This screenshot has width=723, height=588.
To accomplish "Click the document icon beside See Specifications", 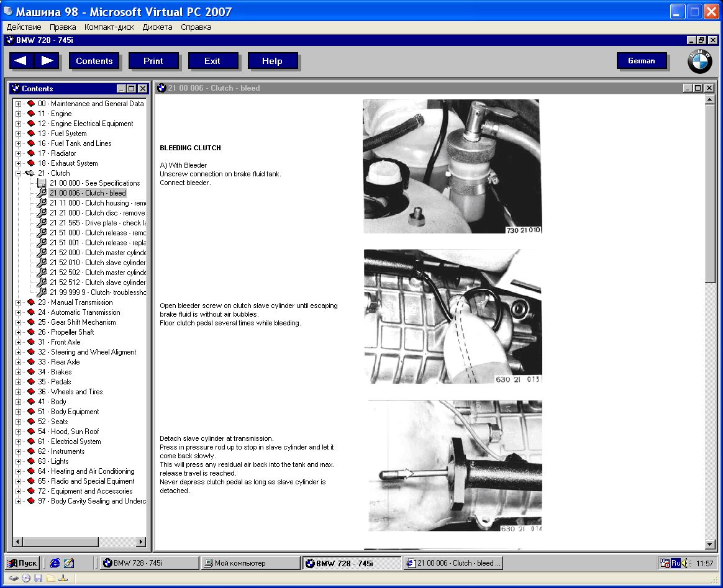I will (42, 183).
